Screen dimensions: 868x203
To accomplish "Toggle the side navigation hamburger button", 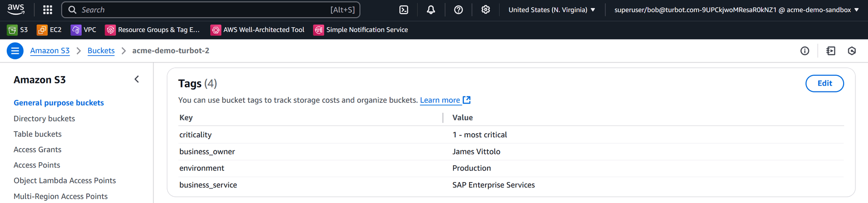I will point(15,51).
